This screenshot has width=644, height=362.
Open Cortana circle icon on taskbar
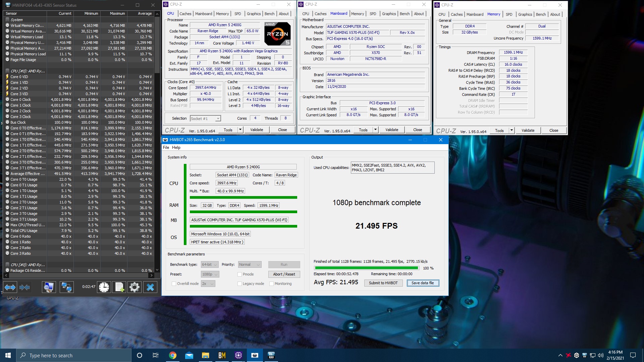click(x=140, y=355)
